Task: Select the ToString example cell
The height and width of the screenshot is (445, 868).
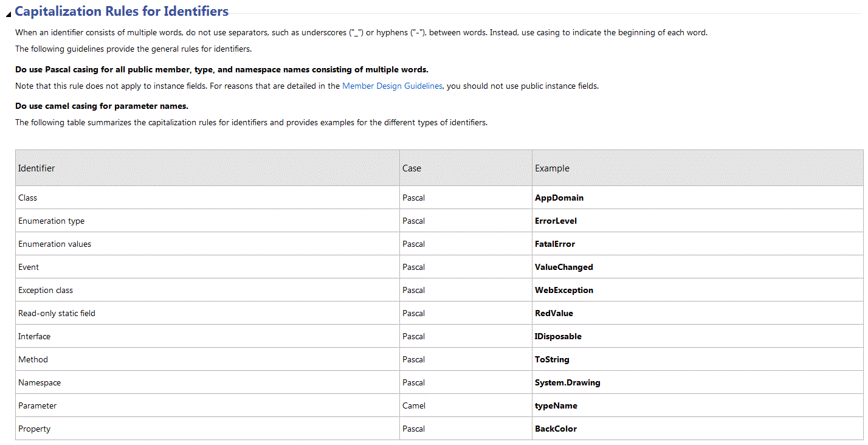Action: click(x=552, y=360)
